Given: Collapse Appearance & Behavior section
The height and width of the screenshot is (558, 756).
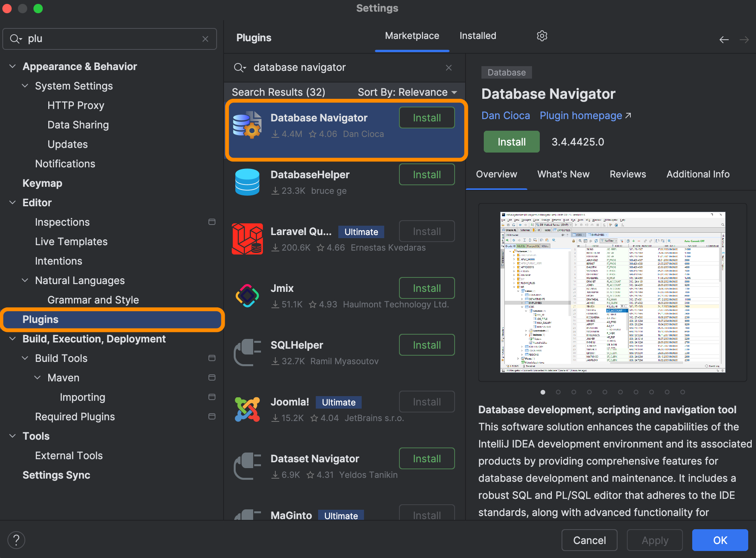Looking at the screenshot, I should [12, 67].
